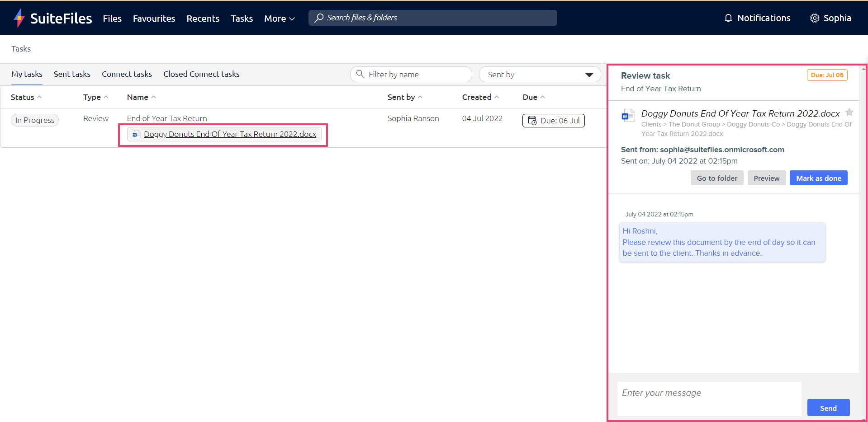Star the Doggy Donuts document as favourite
The height and width of the screenshot is (422, 868).
(x=849, y=112)
